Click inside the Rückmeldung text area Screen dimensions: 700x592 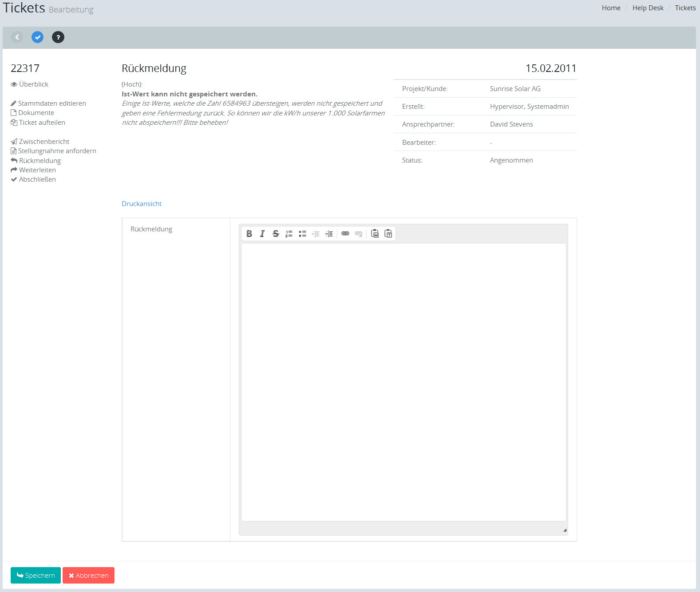coord(403,382)
